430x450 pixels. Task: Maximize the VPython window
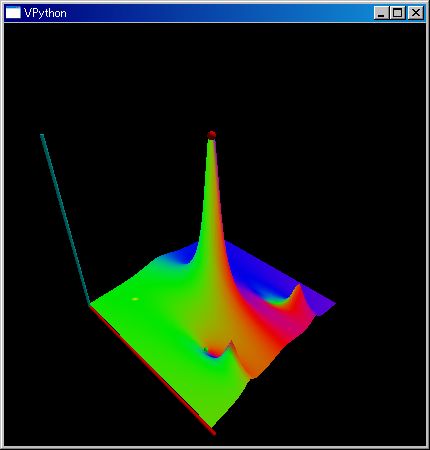398,13
